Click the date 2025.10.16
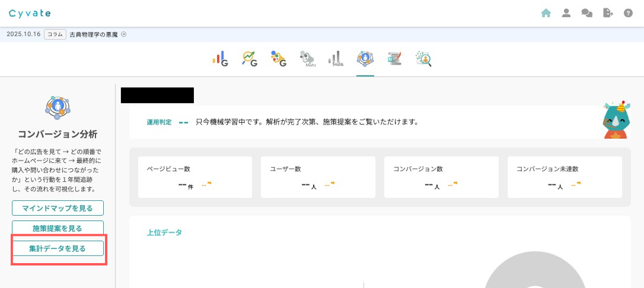 (24, 34)
